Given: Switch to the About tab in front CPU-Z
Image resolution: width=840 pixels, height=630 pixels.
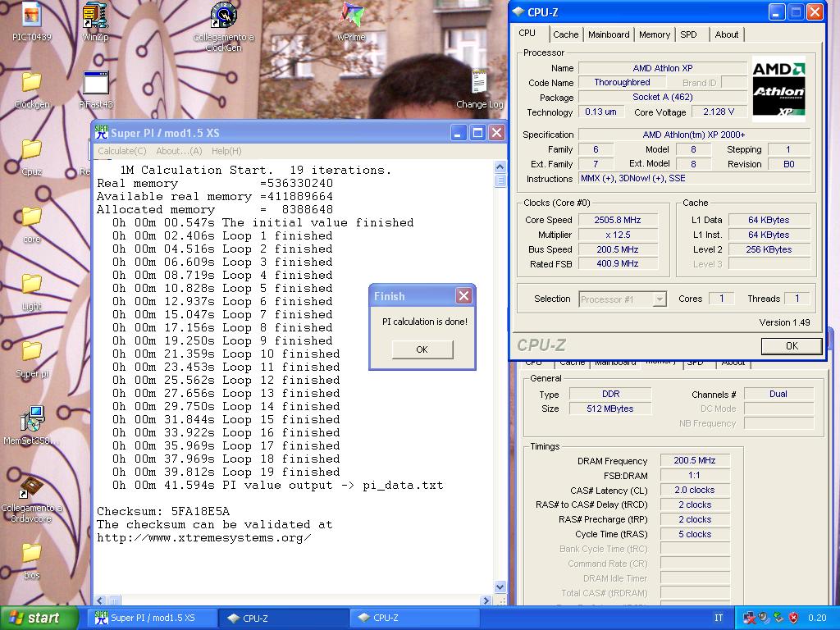Looking at the screenshot, I should click(x=727, y=34).
